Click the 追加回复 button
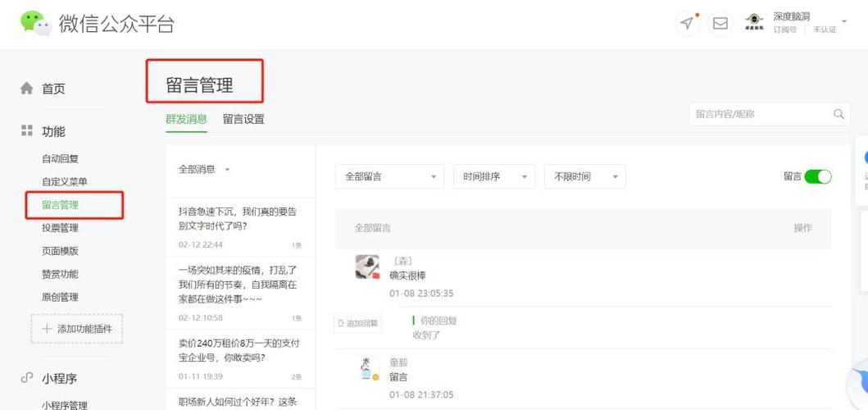 [x=358, y=323]
